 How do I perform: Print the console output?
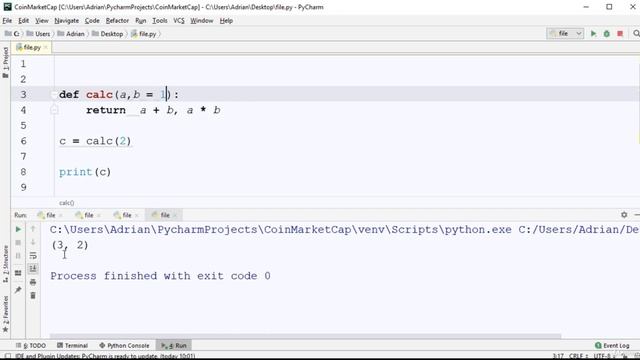coord(33,282)
